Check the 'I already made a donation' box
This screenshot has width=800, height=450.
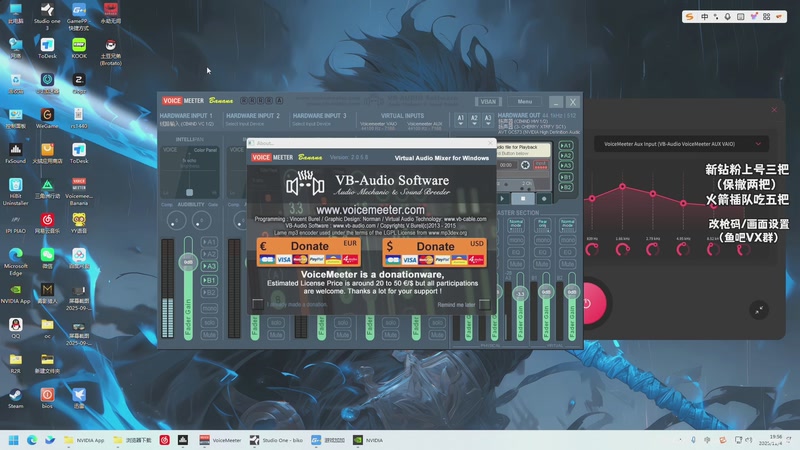258,304
